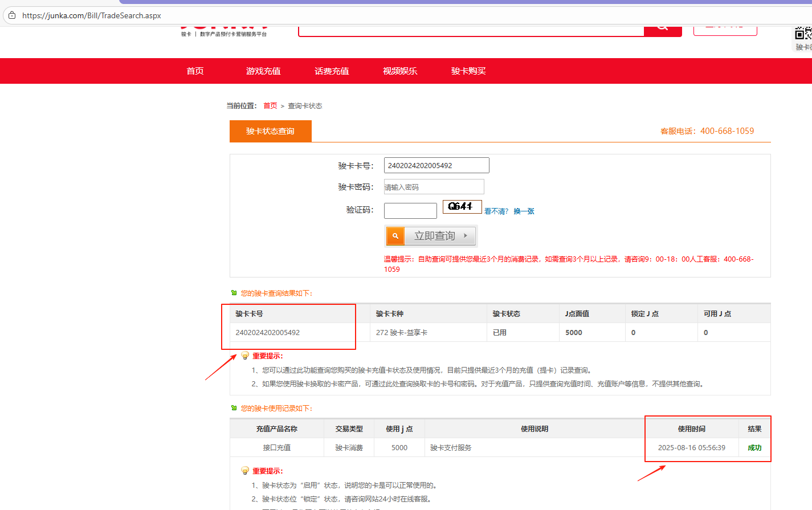Click the lightbulb icon beside second 重要提示

coord(245,471)
